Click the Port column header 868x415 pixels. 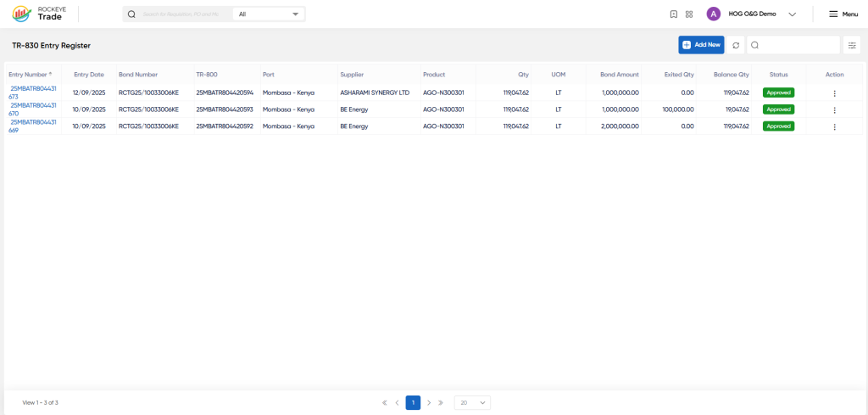(269, 74)
